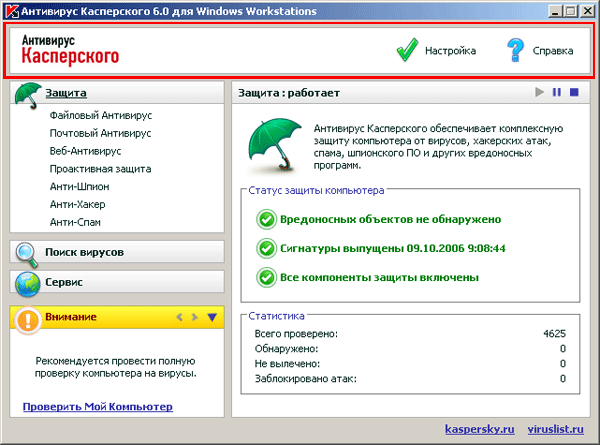
Task: Click the Заблокировано атак statistics row label
Action: [306, 379]
